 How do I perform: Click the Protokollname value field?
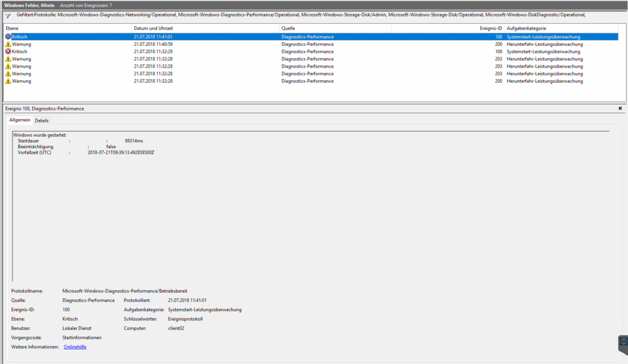tap(125, 291)
